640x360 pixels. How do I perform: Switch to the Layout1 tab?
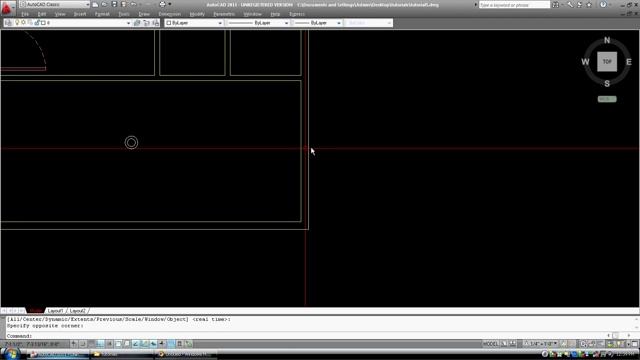(55, 311)
